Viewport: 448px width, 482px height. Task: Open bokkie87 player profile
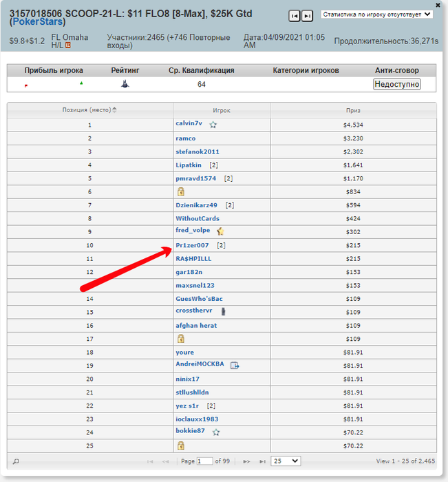190,430
